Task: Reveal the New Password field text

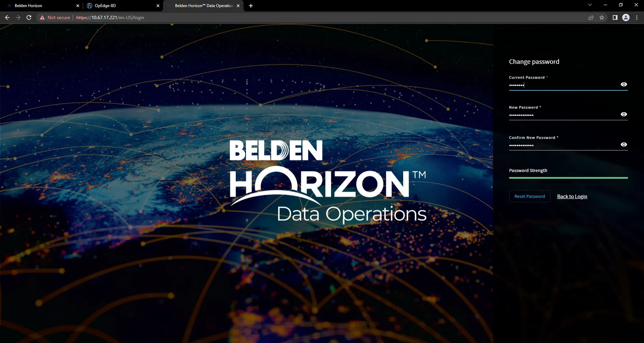Action: pos(623,114)
